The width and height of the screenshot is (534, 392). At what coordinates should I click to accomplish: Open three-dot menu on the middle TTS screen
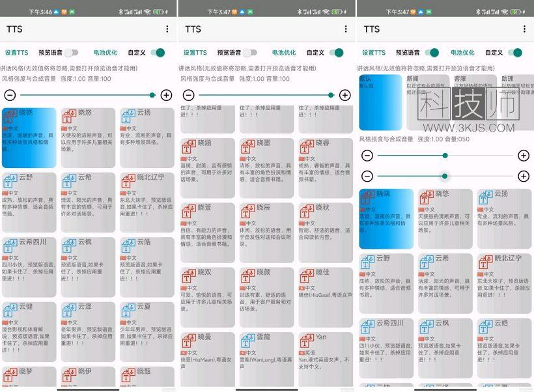click(346, 29)
